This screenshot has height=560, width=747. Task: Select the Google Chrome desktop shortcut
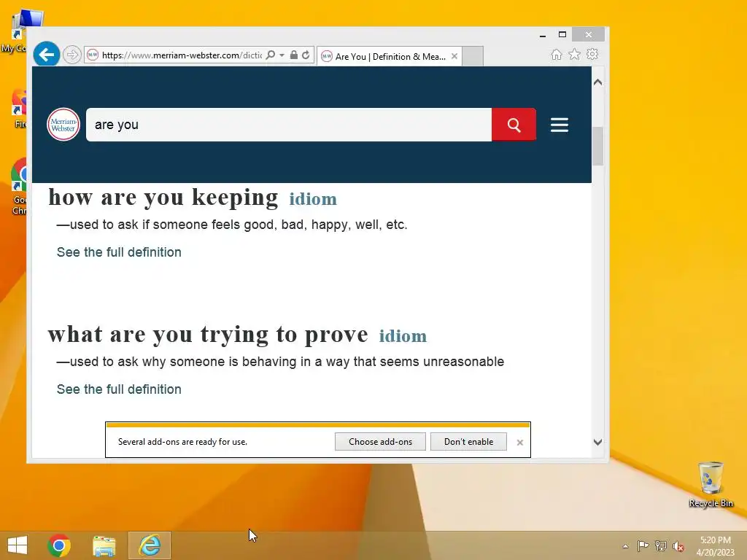(x=19, y=187)
